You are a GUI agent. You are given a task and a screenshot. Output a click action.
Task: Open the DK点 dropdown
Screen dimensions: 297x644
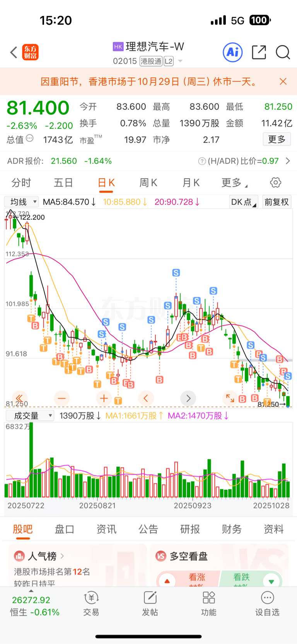pos(244,202)
